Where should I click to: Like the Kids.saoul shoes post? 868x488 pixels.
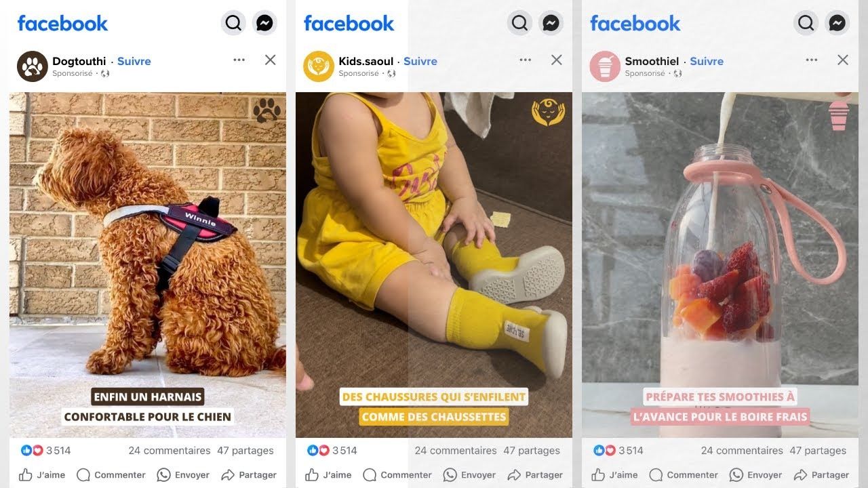click(328, 474)
